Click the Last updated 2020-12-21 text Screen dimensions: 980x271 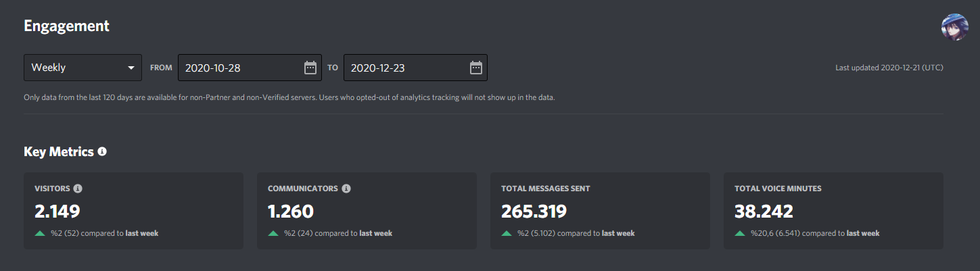[x=889, y=68]
